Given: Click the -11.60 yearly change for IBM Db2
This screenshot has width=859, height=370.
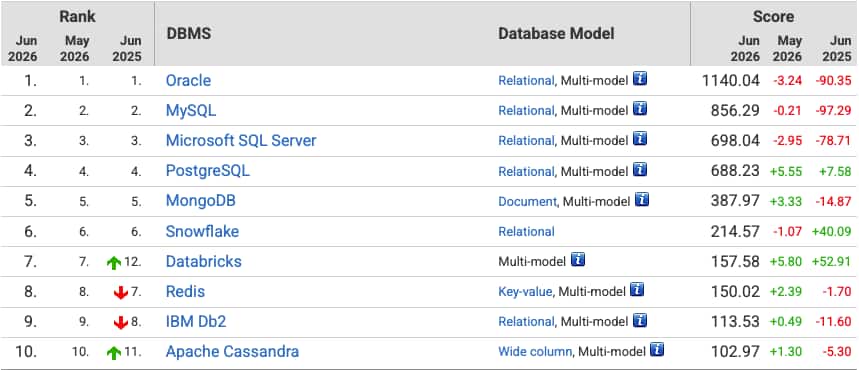Looking at the screenshot, I should 833,322.
